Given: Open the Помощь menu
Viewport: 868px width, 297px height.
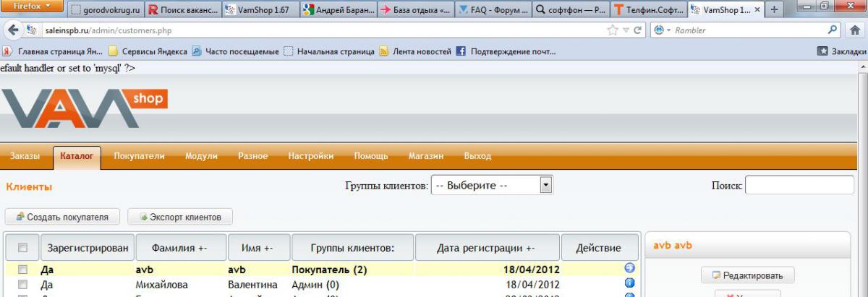Looking at the screenshot, I should pos(371,156).
